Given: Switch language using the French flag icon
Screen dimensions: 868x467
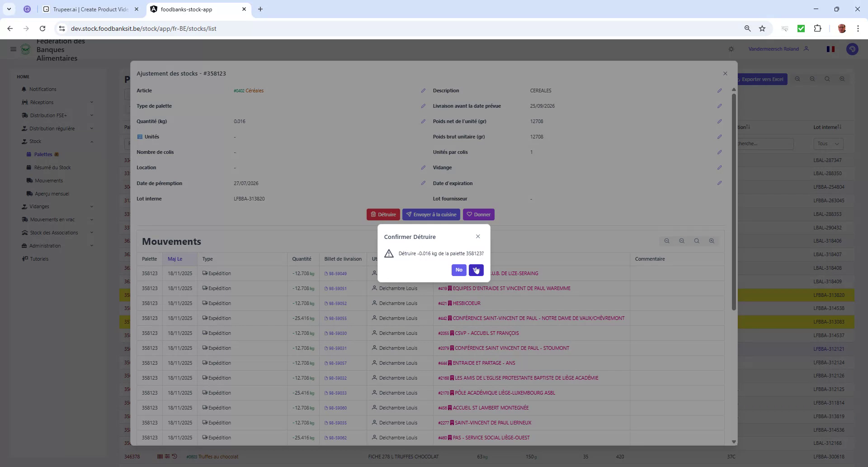Looking at the screenshot, I should coord(830,49).
